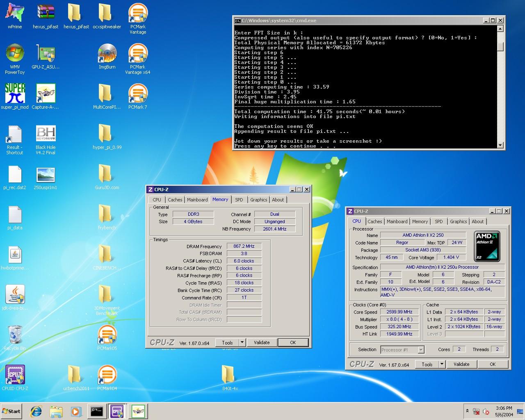Launch the PCMark04 shortcut
This screenshot has width=525, height=420.
coord(107,378)
